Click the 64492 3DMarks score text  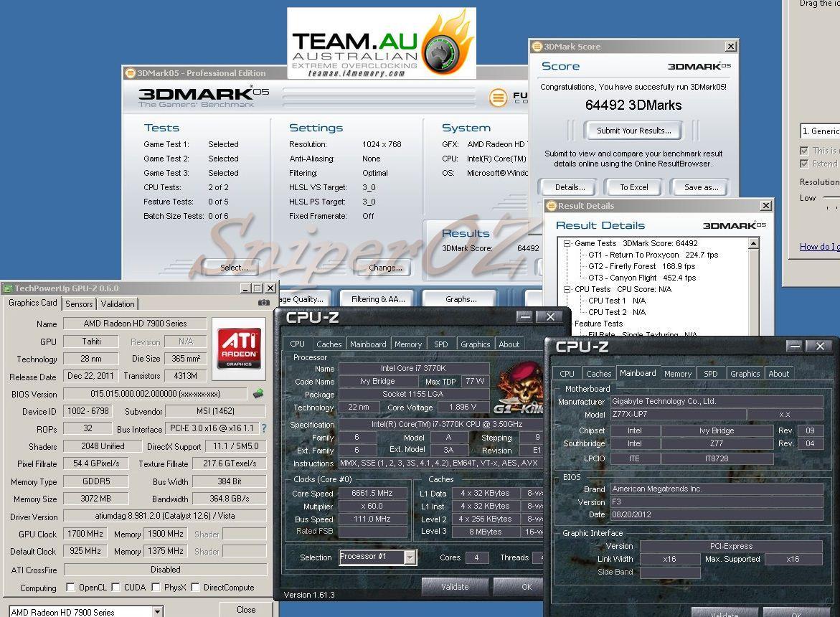[633, 105]
